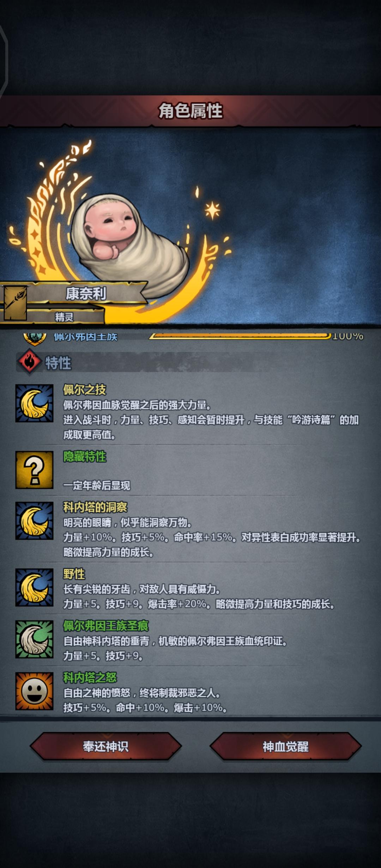Tap the yellow 100% progress bar

(240, 336)
